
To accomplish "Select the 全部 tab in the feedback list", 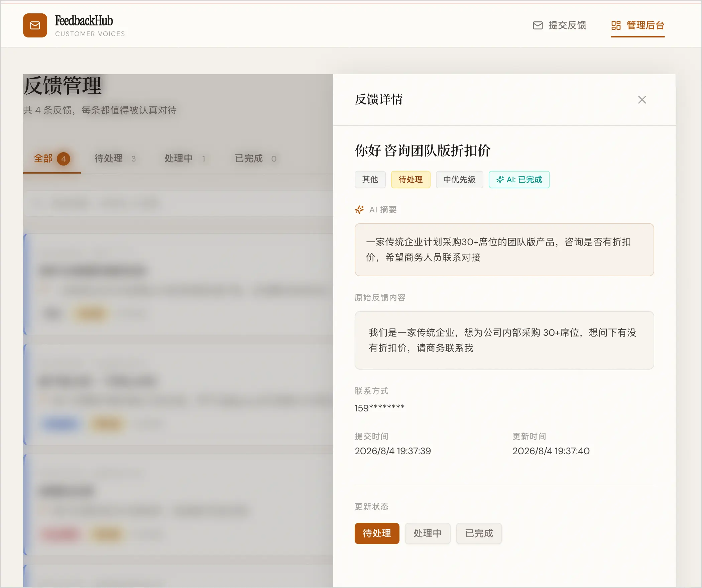I will point(52,159).
